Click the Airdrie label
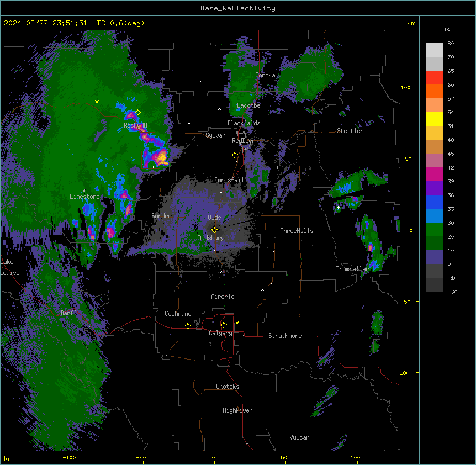The image size is (476, 465). pos(223,297)
